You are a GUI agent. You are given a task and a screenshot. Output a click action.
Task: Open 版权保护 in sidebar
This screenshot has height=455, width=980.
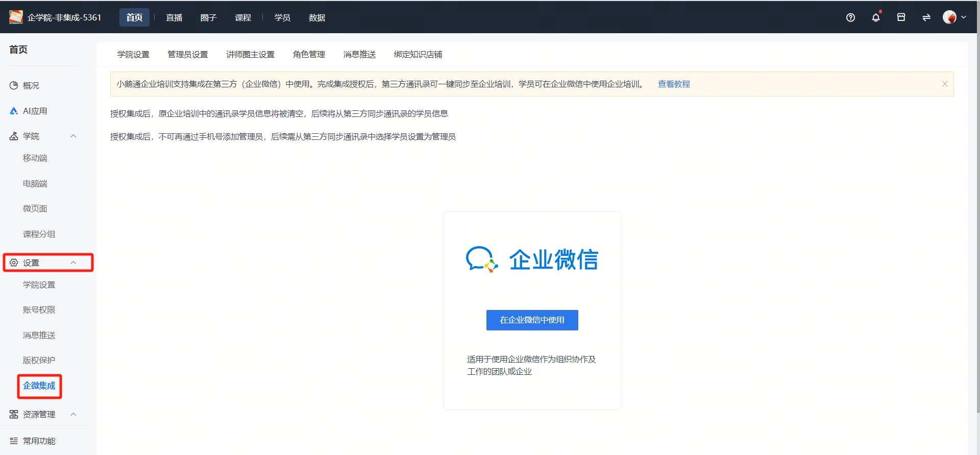[x=39, y=361]
